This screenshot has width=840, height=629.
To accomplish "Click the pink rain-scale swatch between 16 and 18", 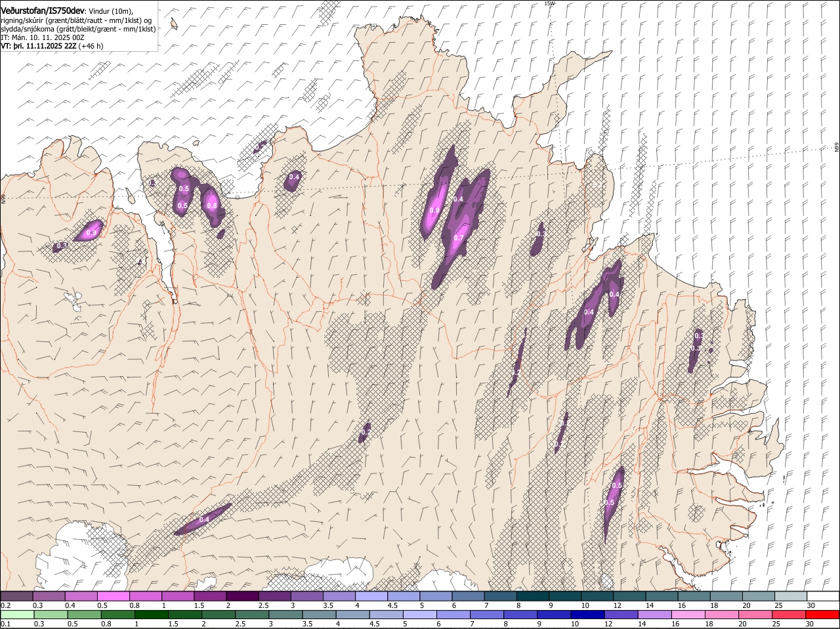I will point(689,615).
